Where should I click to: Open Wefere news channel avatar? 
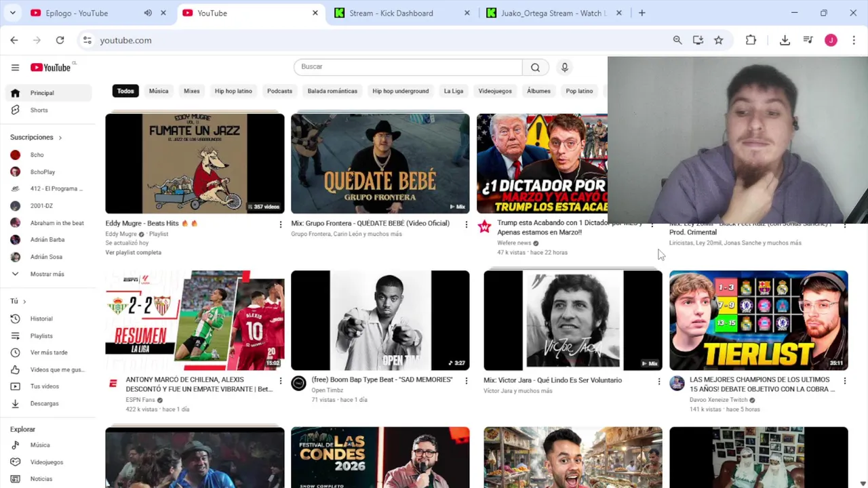point(484,226)
